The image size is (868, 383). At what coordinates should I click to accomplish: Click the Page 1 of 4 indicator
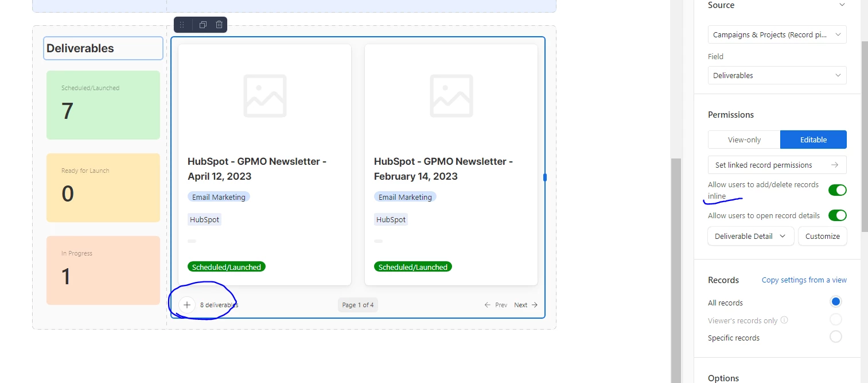click(x=358, y=305)
